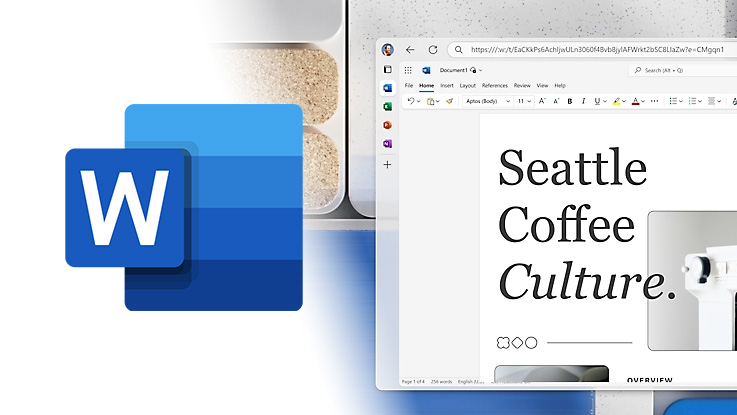
Task: Click the plus icon in the sidebar
Action: pos(387,164)
